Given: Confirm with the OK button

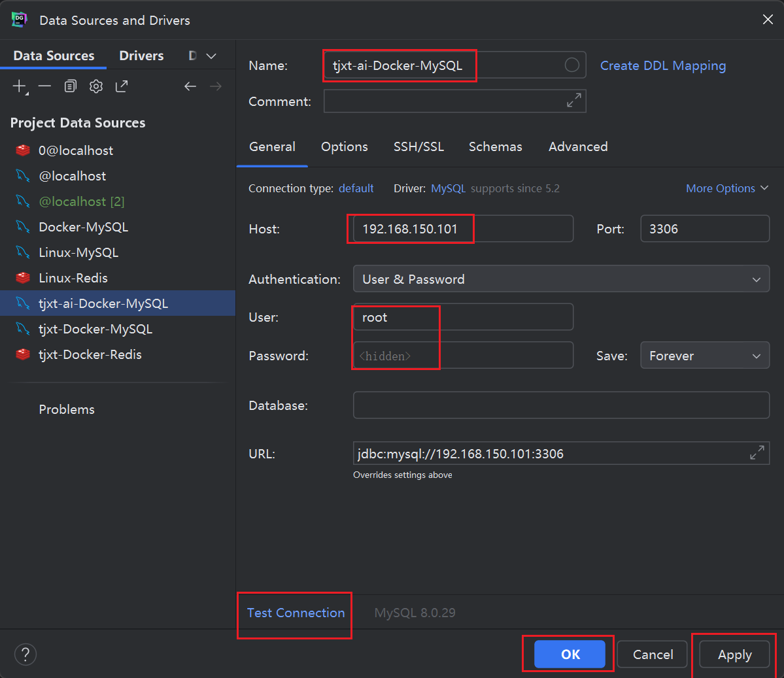Looking at the screenshot, I should [570, 654].
